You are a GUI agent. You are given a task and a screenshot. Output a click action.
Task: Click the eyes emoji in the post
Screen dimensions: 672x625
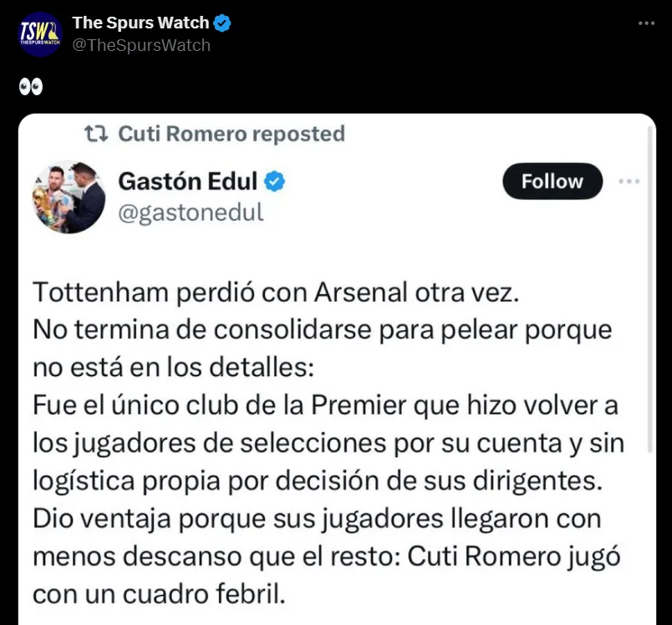click(30, 87)
